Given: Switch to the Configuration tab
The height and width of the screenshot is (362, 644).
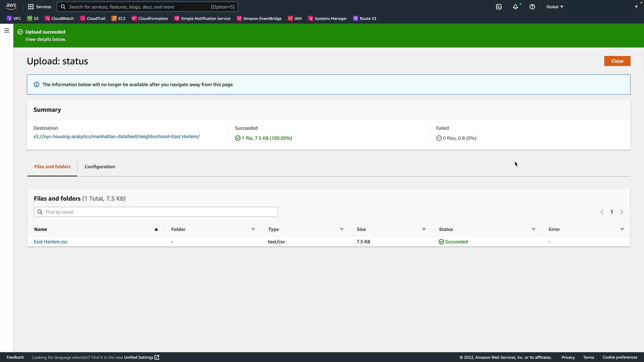Looking at the screenshot, I should pos(100,167).
